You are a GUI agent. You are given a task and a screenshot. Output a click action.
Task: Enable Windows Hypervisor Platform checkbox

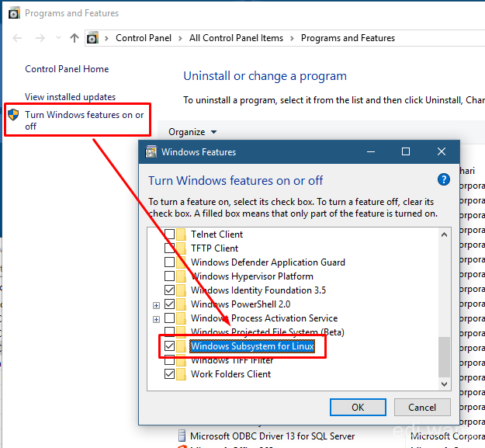(169, 276)
